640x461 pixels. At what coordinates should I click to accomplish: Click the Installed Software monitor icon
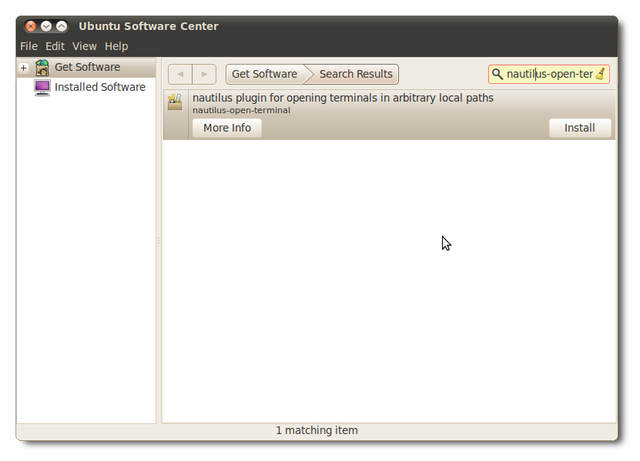(x=42, y=87)
